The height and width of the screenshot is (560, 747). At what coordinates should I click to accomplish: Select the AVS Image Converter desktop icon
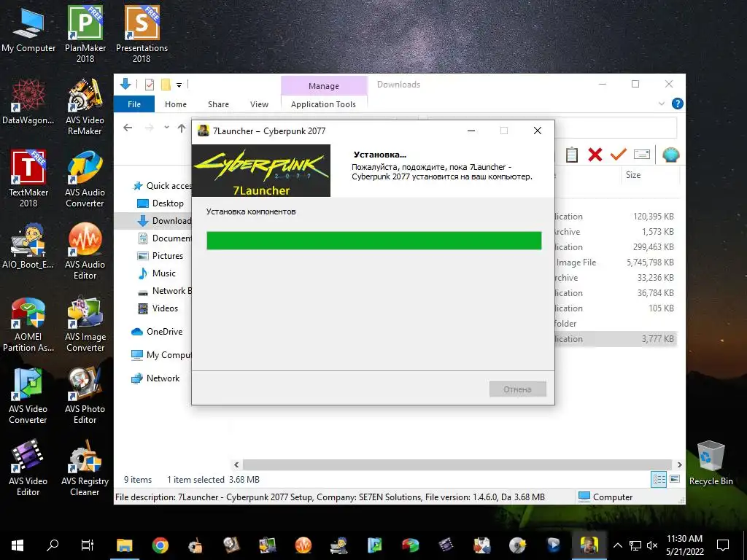(85, 324)
